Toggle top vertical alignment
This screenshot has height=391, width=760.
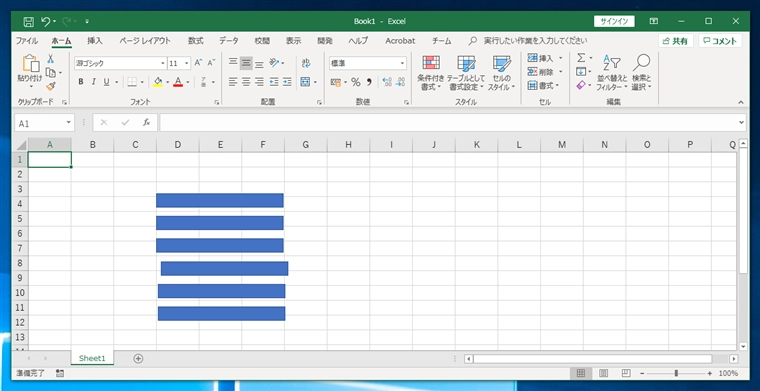pyautogui.click(x=233, y=63)
